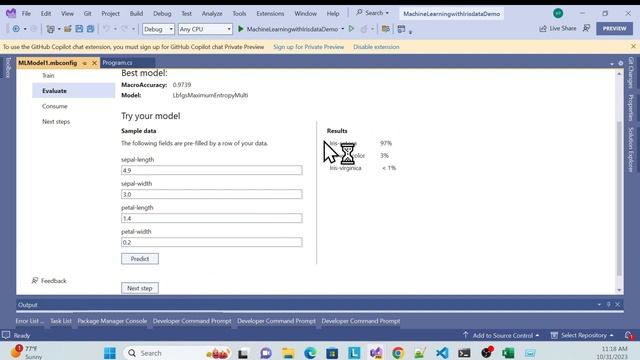Open the tab list dropdown arrow
640x360 pixels.
point(612,64)
